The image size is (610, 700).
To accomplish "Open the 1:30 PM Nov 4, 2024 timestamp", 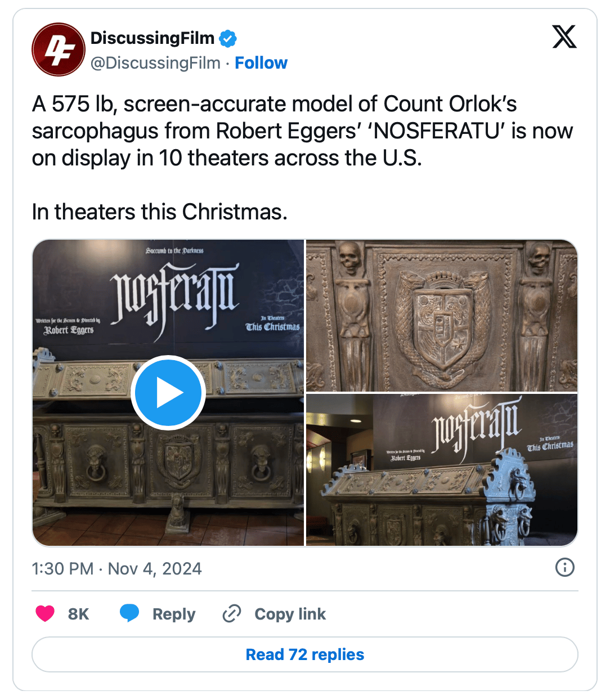I will (x=117, y=569).
